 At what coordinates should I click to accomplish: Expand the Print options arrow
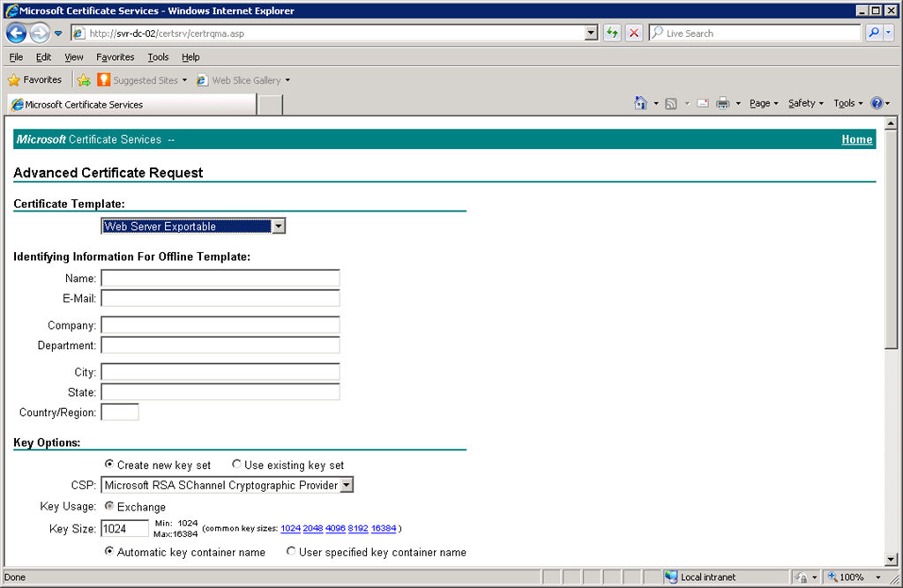(x=738, y=104)
